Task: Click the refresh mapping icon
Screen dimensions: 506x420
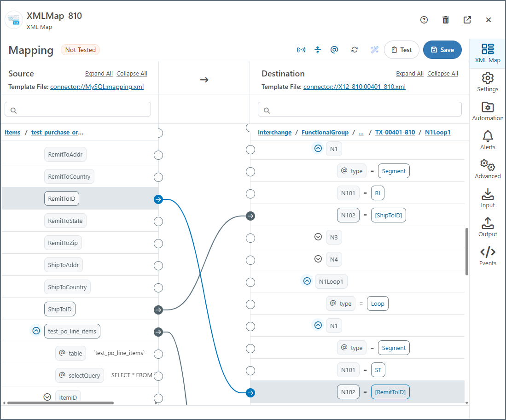Action: (354, 50)
